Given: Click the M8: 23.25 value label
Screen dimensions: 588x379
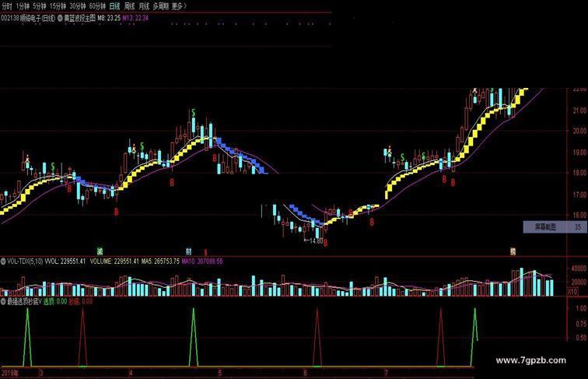Looking at the screenshot, I should pos(109,18).
